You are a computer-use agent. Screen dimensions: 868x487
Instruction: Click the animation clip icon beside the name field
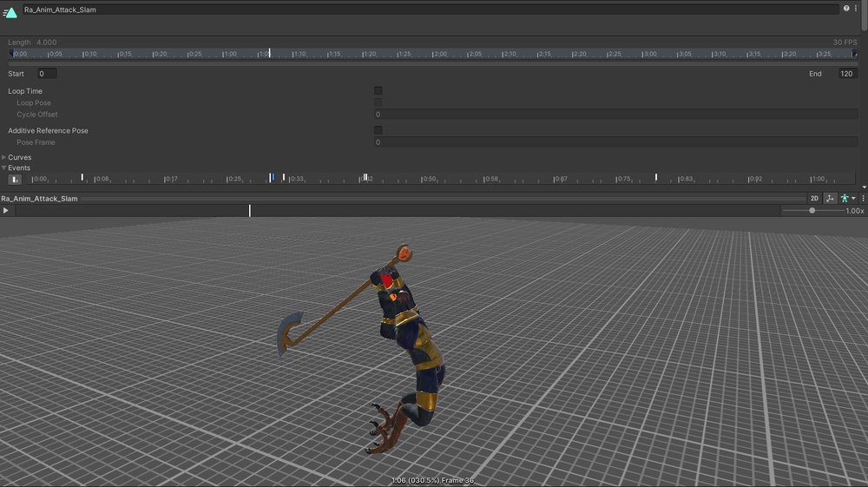(x=10, y=11)
